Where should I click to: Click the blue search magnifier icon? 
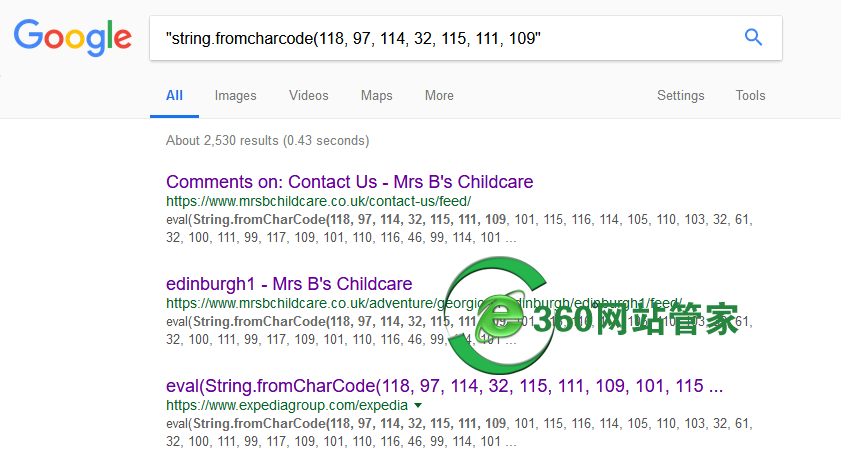tap(753, 38)
